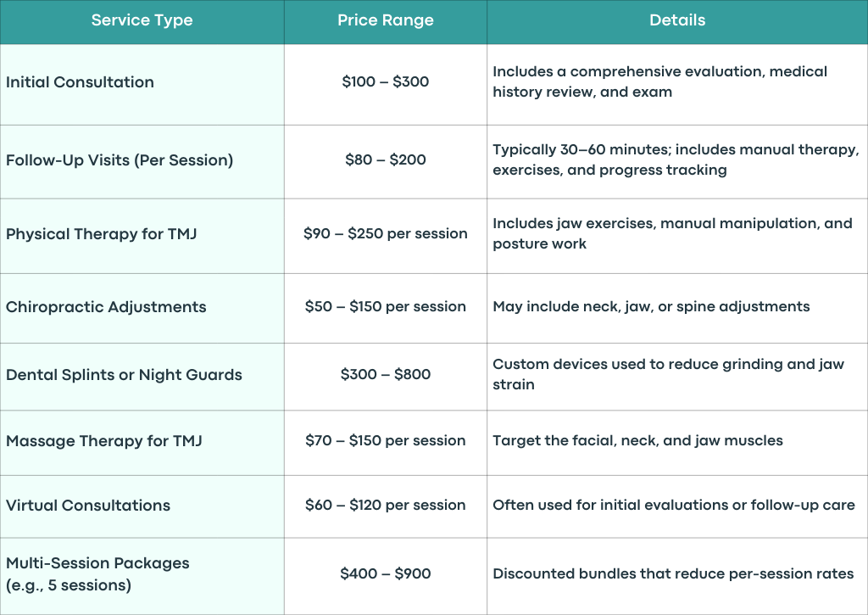This screenshot has height=615, width=868.
Task: Click the $90 – $250 per session price
Action: coord(386,233)
